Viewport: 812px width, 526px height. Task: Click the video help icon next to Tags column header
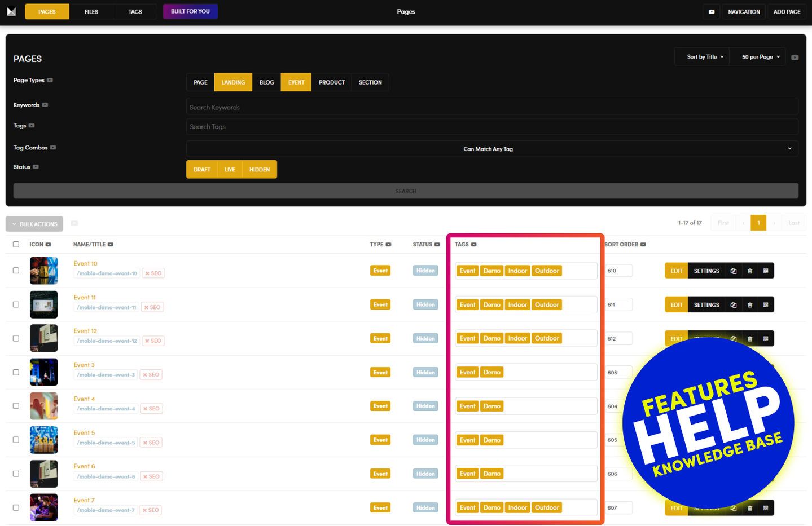[x=474, y=245]
